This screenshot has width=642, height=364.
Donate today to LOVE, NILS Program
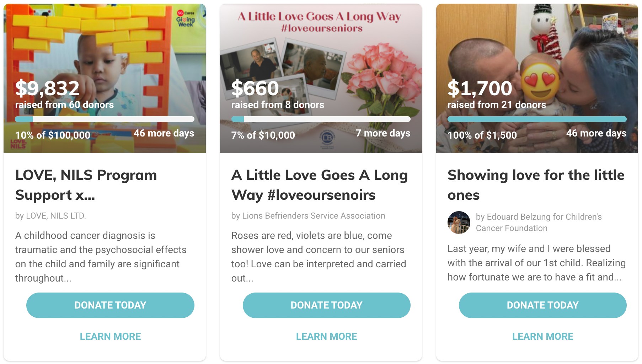[110, 305]
